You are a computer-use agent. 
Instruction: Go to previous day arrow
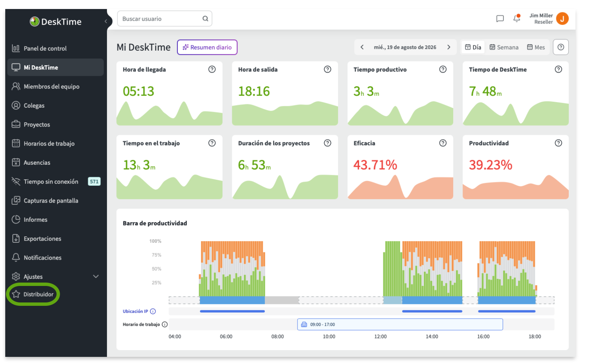(x=362, y=47)
